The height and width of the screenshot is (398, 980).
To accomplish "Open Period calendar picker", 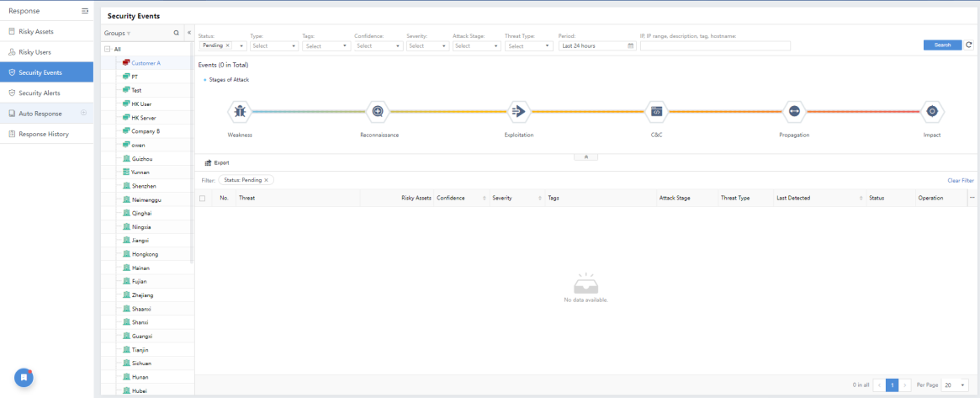I will [x=631, y=45].
